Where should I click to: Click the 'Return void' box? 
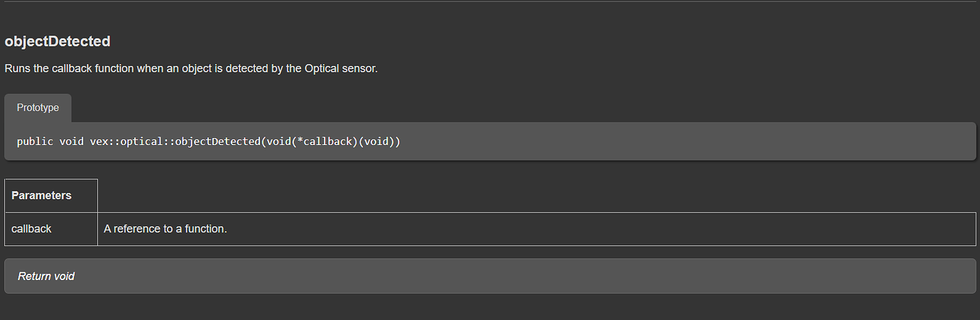[x=490, y=276]
